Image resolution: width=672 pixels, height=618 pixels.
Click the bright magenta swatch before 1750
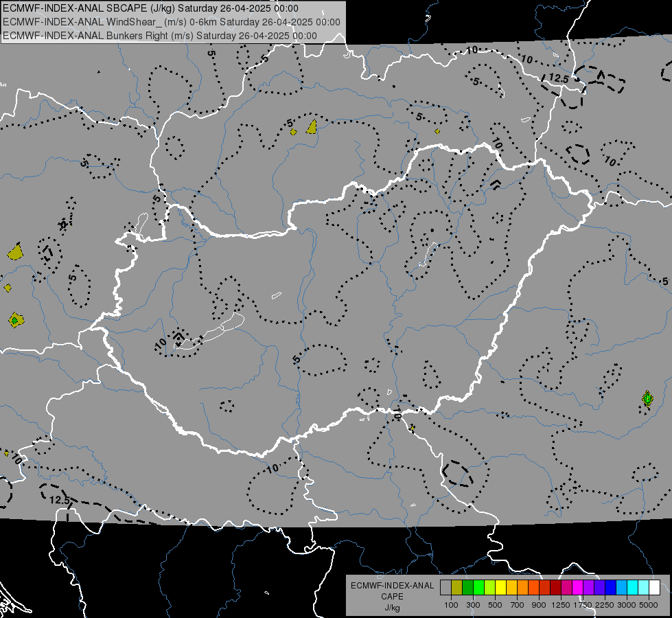coord(578,588)
